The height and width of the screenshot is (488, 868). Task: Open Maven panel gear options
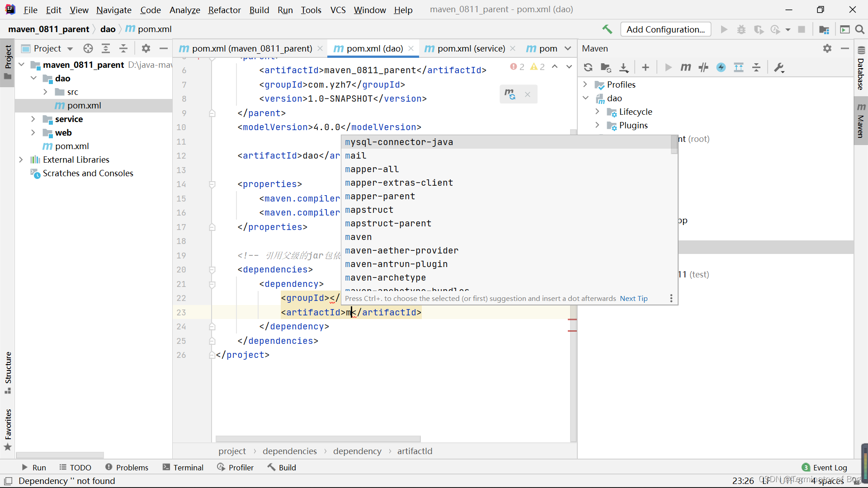click(827, 48)
